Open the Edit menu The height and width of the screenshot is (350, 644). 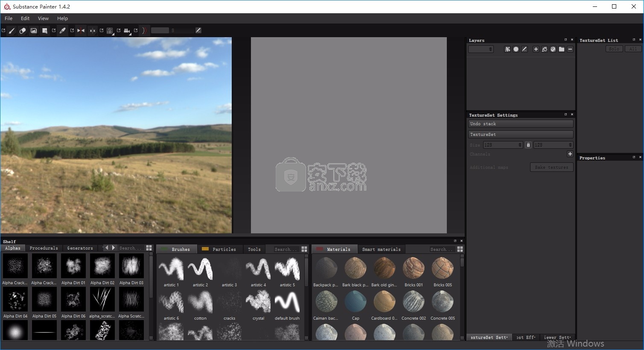25,18
